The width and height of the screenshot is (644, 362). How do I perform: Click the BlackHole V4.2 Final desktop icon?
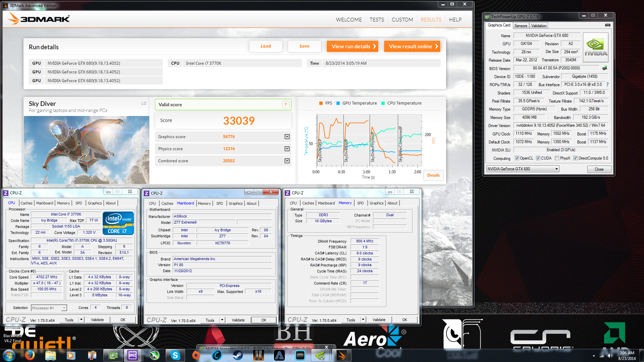click(12, 334)
